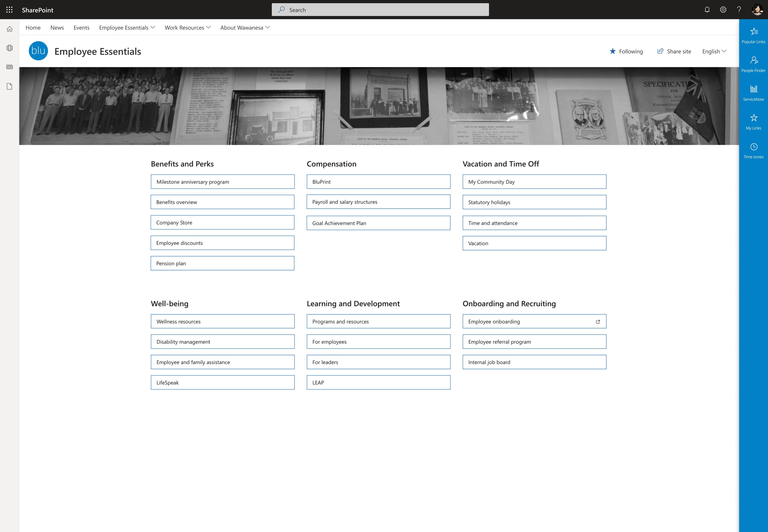Click the Share site button
This screenshot has width=768, height=532.
click(x=674, y=51)
